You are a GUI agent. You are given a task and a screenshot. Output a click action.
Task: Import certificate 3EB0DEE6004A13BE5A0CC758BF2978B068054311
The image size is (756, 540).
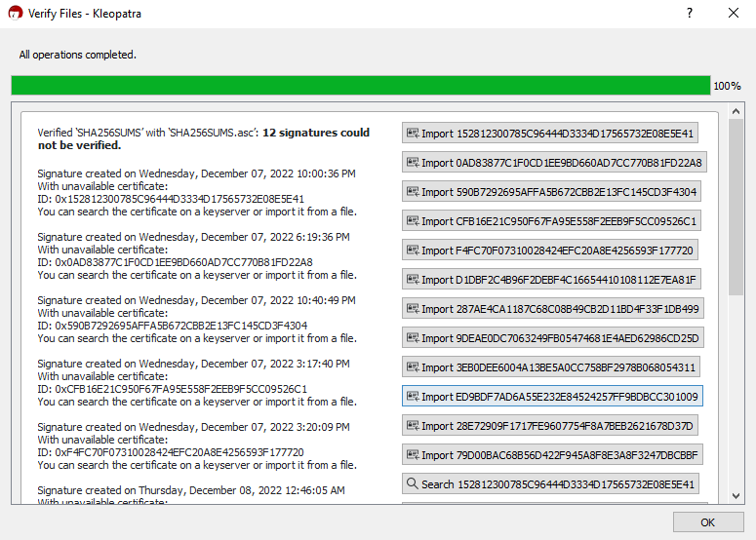pyautogui.click(x=551, y=367)
